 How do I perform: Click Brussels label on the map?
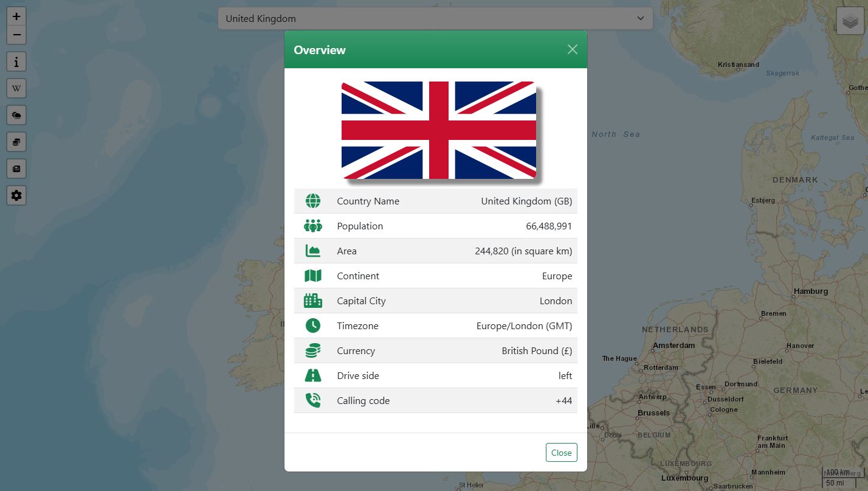[x=653, y=413]
